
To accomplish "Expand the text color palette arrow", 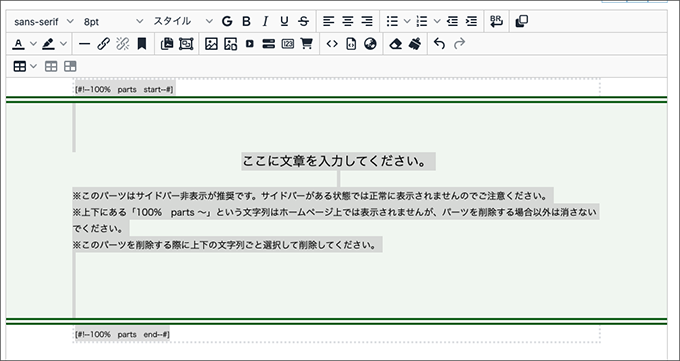I will [x=33, y=44].
